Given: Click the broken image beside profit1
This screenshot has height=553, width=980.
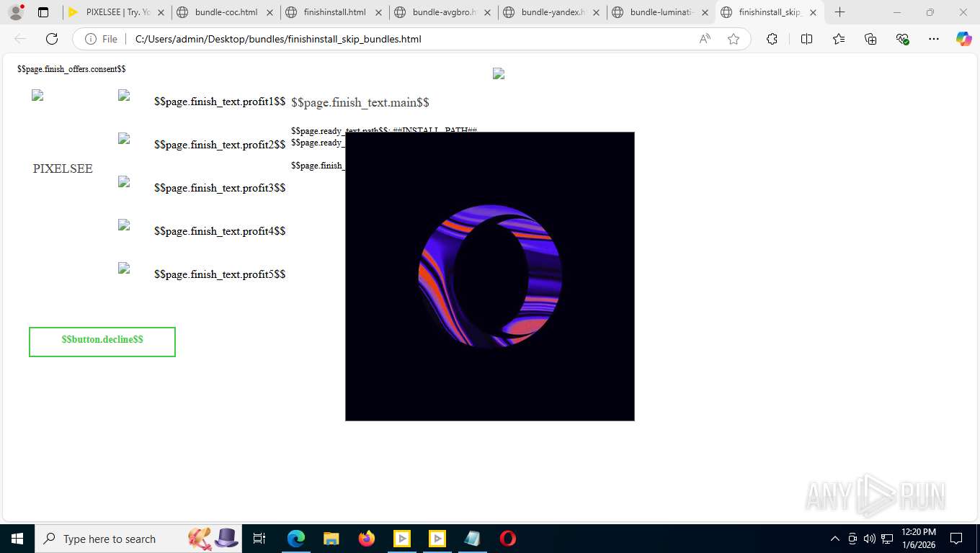Looking at the screenshot, I should (x=124, y=95).
